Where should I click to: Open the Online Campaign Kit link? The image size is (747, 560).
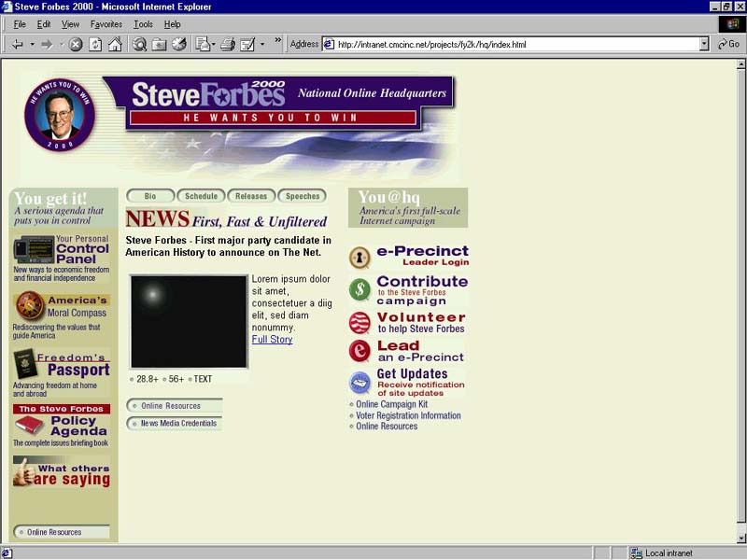391,404
